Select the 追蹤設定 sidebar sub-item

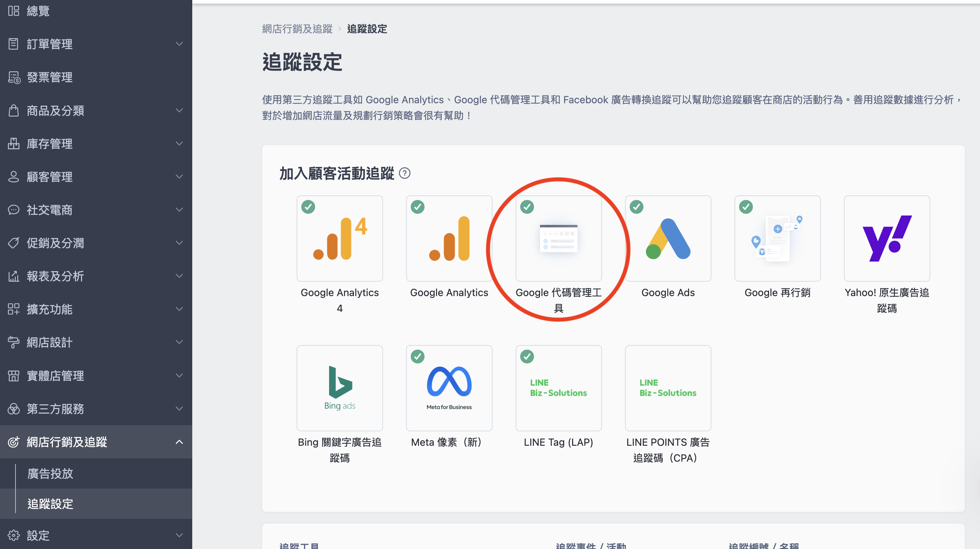click(50, 504)
